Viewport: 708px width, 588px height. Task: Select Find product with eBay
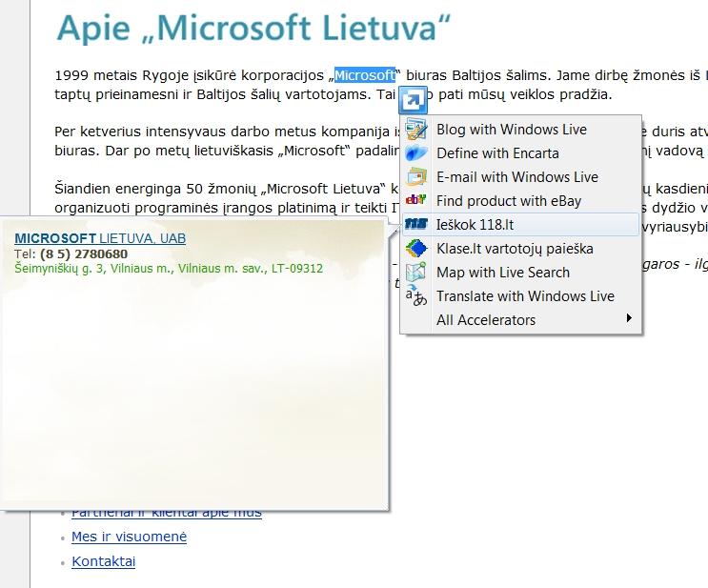click(520, 201)
